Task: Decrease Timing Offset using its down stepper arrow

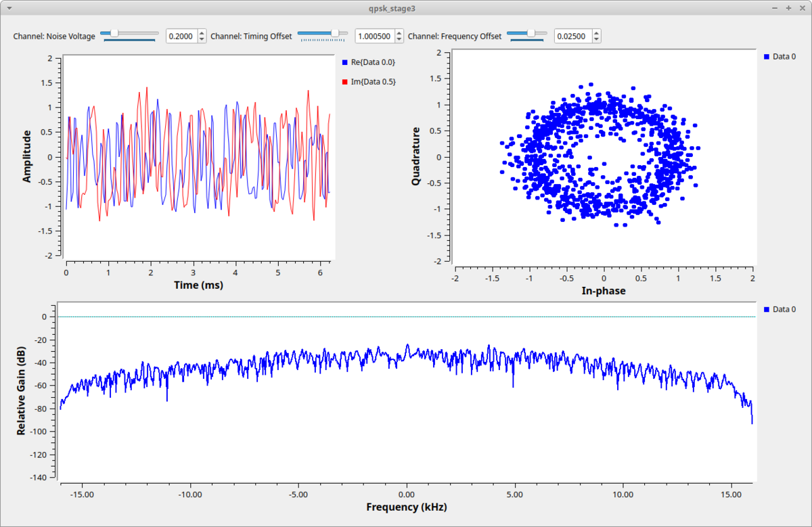Action: 398,39
